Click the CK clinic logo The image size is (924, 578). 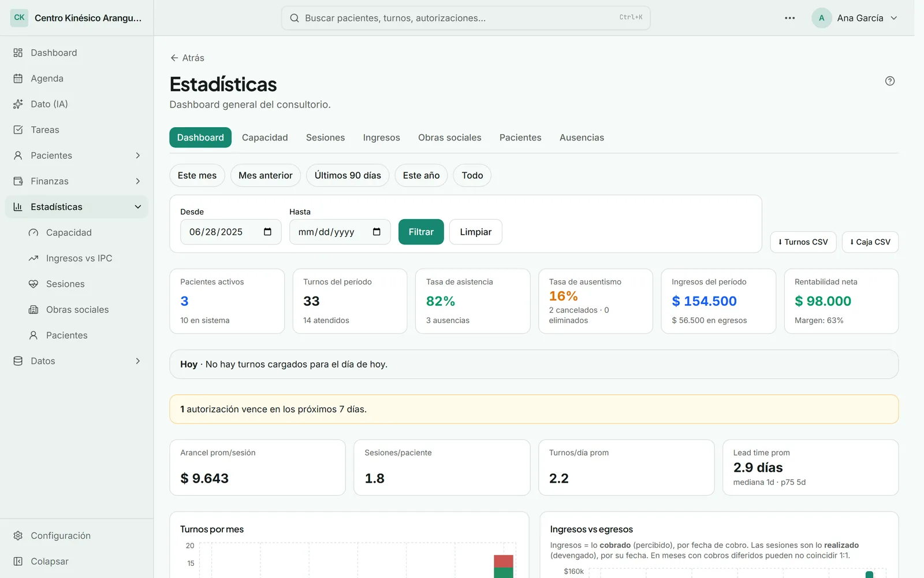pyautogui.click(x=19, y=18)
